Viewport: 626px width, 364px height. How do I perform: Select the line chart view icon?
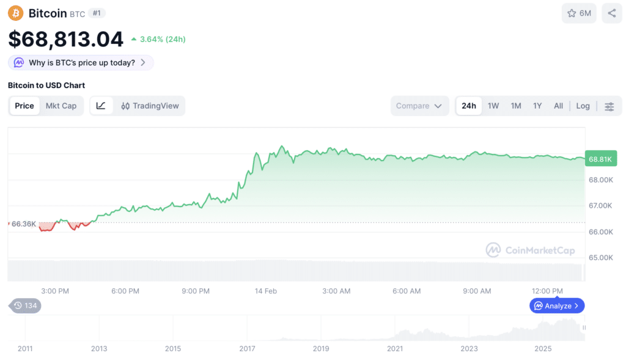[x=101, y=106]
